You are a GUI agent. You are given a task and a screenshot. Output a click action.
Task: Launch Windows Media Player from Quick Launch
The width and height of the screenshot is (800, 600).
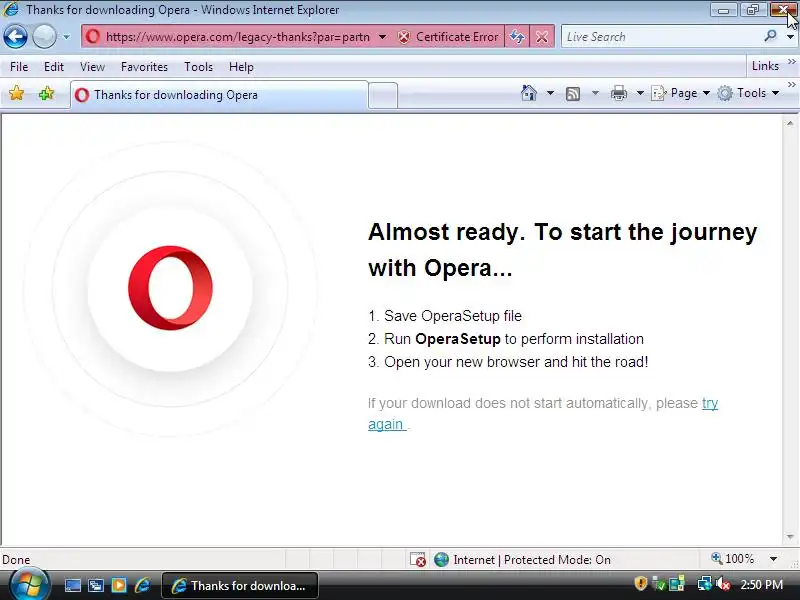(x=119, y=585)
